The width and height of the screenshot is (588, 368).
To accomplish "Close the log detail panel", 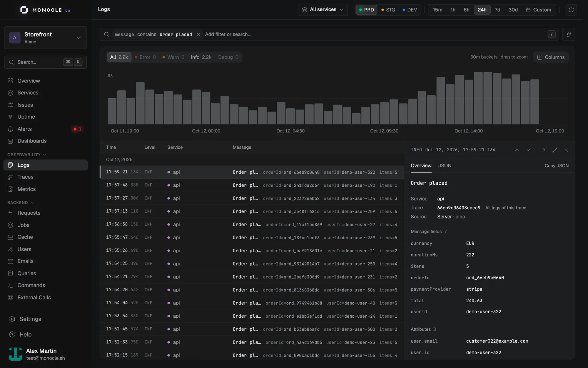I will point(566,150).
